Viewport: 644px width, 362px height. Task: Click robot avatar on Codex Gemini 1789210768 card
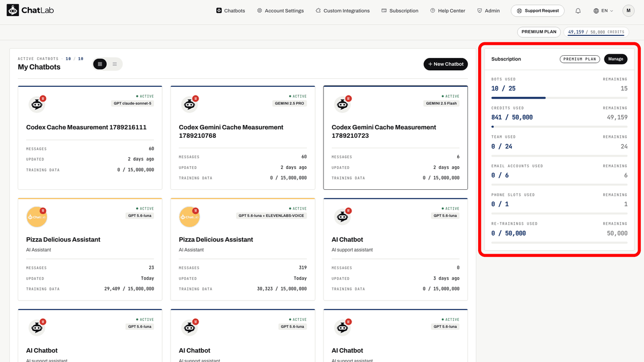tap(189, 105)
